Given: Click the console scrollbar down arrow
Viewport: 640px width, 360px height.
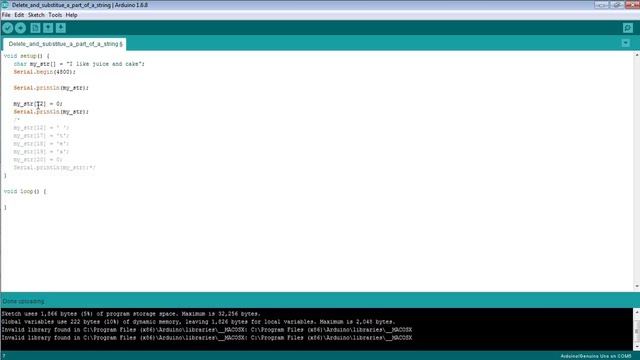Looking at the screenshot, I should point(636,346).
